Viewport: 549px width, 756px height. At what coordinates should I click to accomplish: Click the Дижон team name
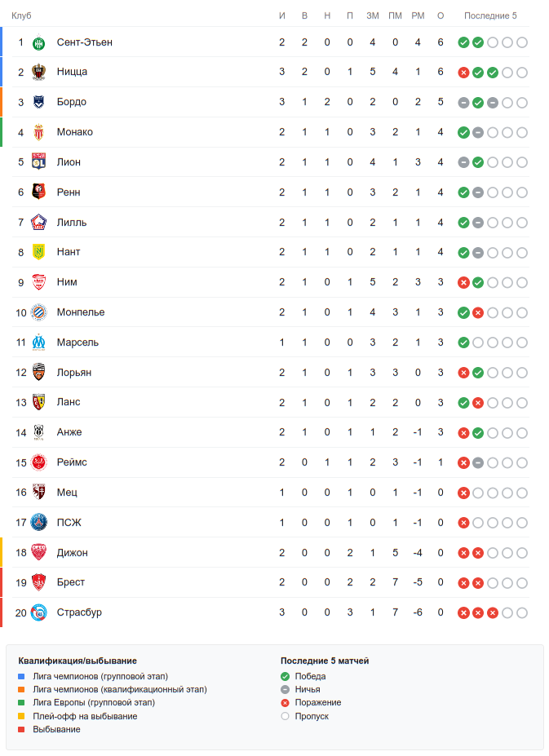73,553
